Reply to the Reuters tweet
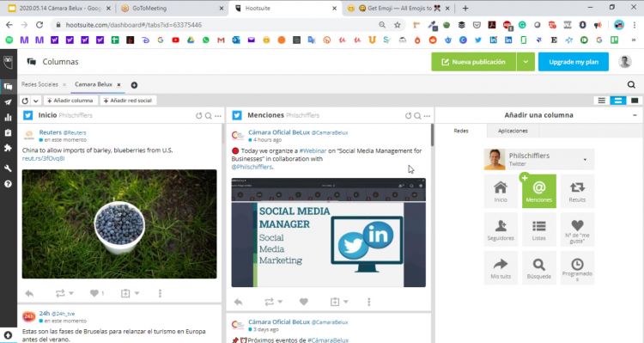Viewport: 644px width, 343px height. (x=29, y=293)
